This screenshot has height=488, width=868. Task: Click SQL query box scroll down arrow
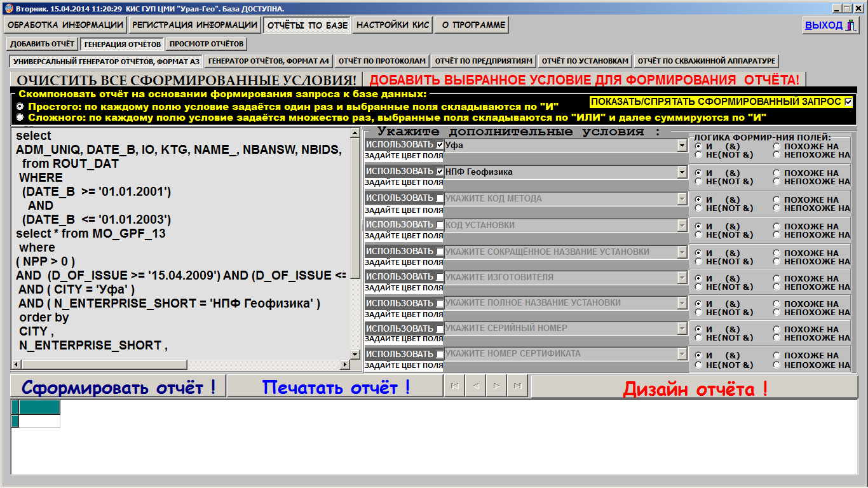pyautogui.click(x=355, y=354)
